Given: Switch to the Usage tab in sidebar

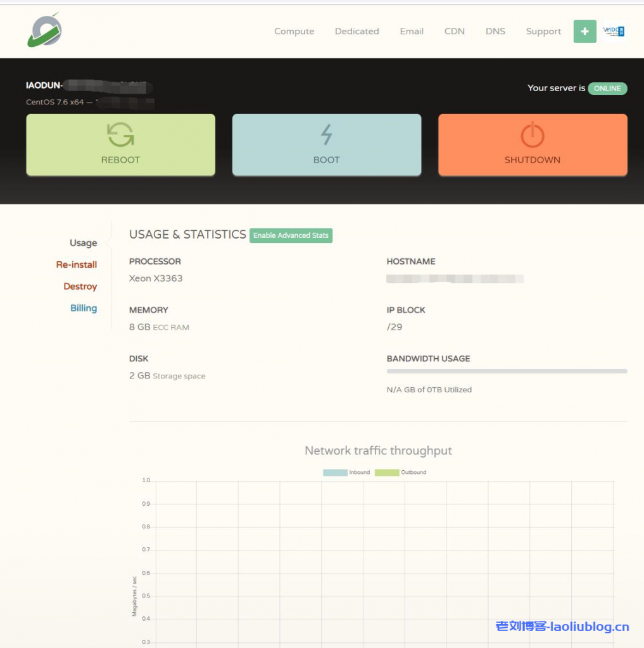Looking at the screenshot, I should [83, 243].
